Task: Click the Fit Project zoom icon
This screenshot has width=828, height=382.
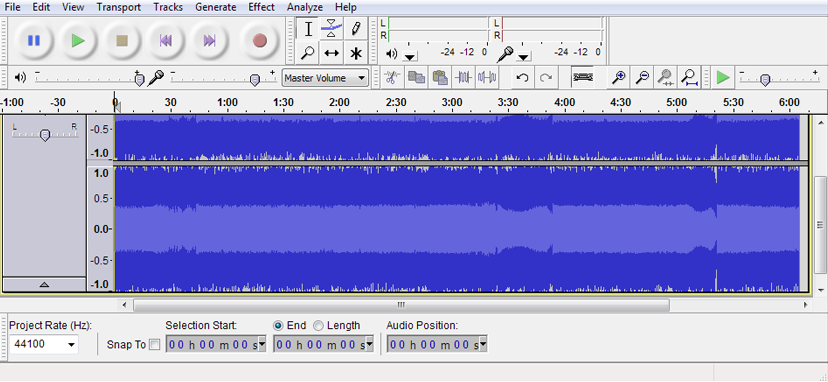Action: [689, 78]
